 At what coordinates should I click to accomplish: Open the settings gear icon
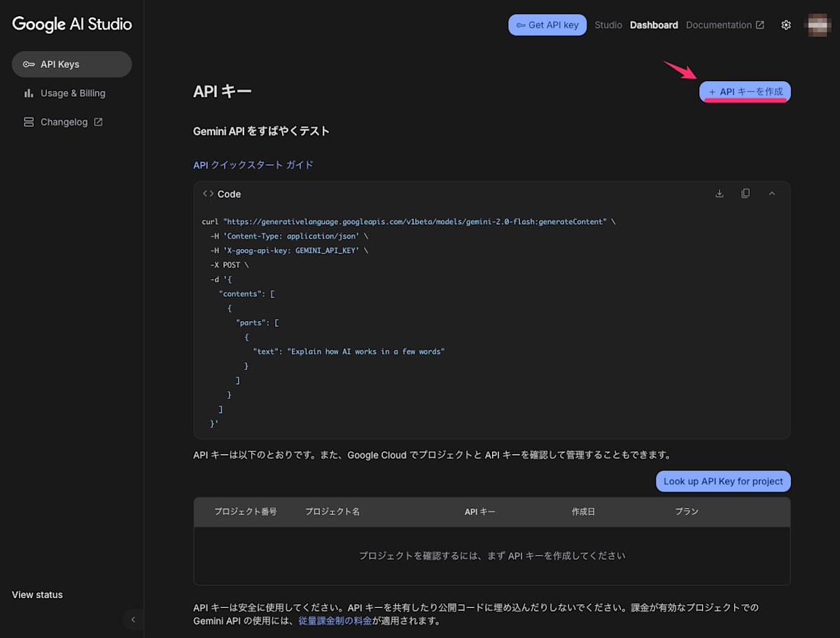coord(786,25)
